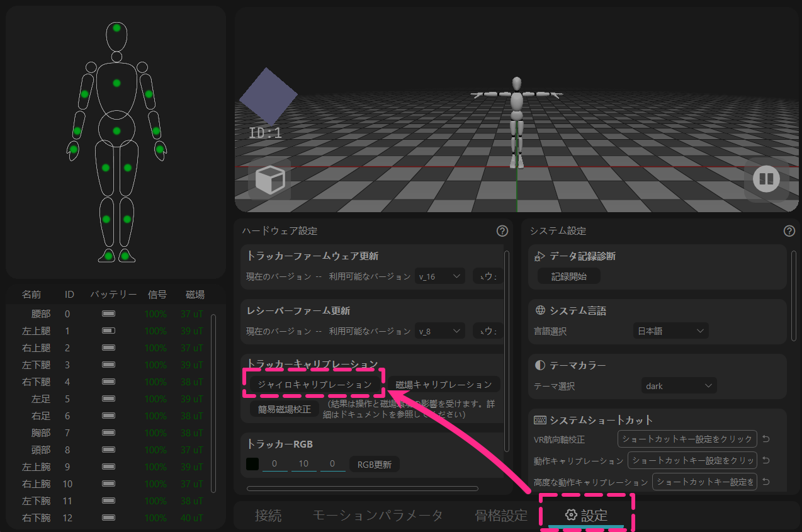Viewport: 802px width, 532px height.
Task: Click battery icon in 右下腕 row
Action: [x=108, y=518]
